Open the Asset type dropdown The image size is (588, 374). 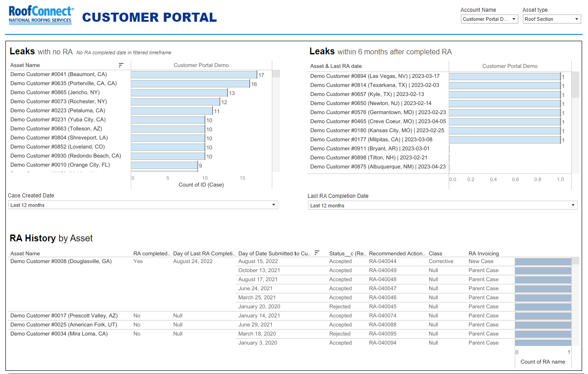[552, 19]
